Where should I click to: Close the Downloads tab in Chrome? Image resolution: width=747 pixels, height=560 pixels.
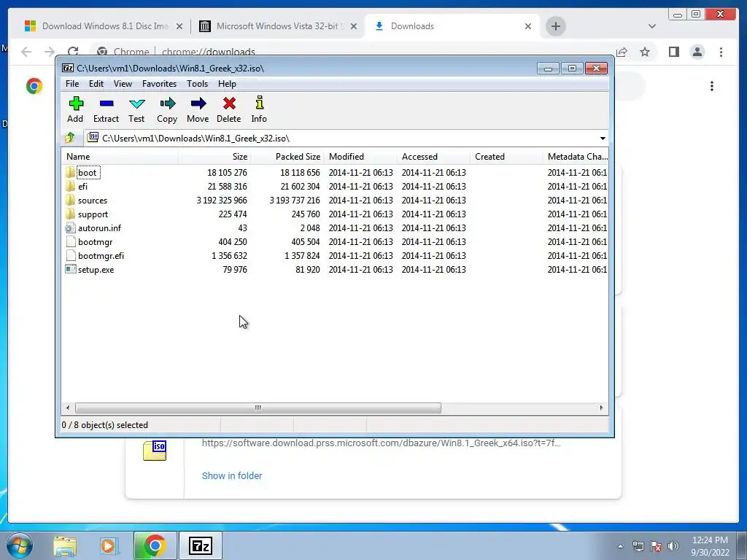pyautogui.click(x=528, y=26)
